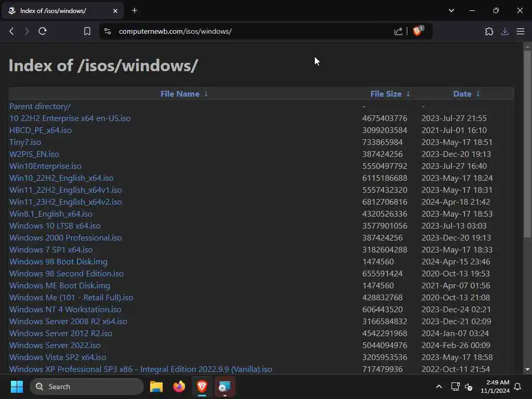Download Windows Vista SP2 x64.iso
532x399 pixels.
(x=58, y=357)
